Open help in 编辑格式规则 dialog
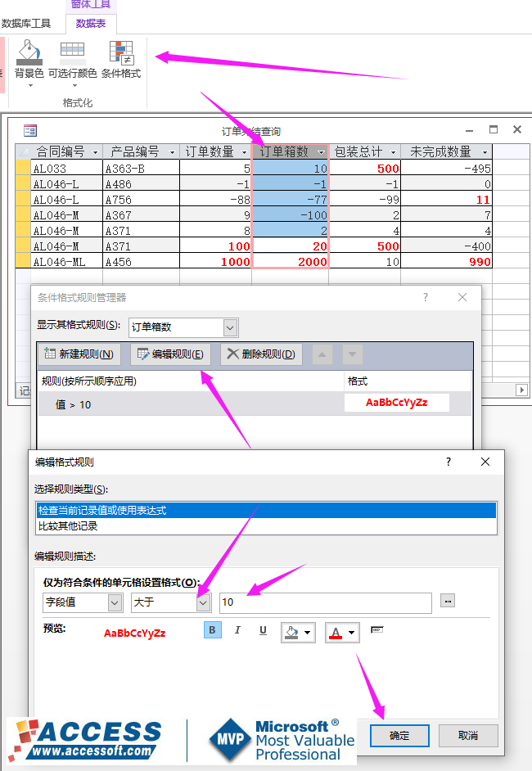532x771 pixels. point(448,462)
